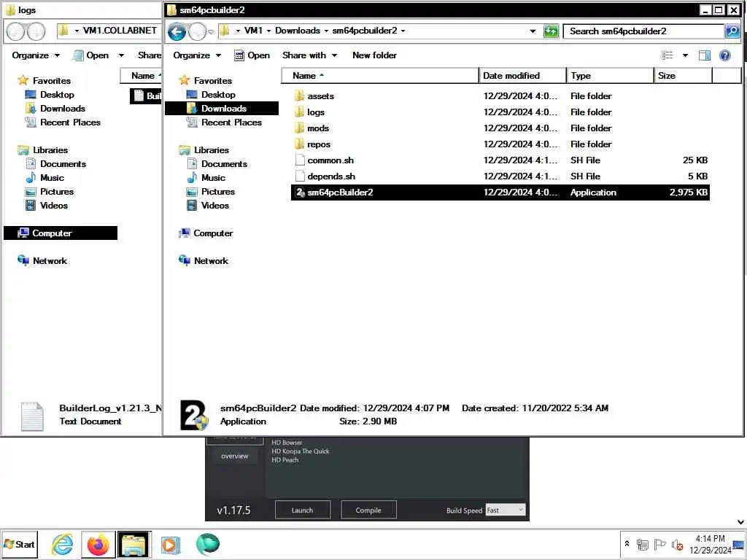747x560 pixels.
Task: Sort by Date modified column
Action: [x=522, y=76]
